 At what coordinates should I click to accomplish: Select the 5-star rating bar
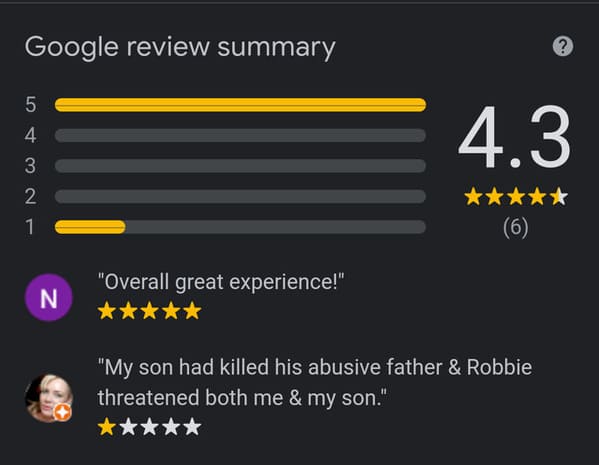240,105
